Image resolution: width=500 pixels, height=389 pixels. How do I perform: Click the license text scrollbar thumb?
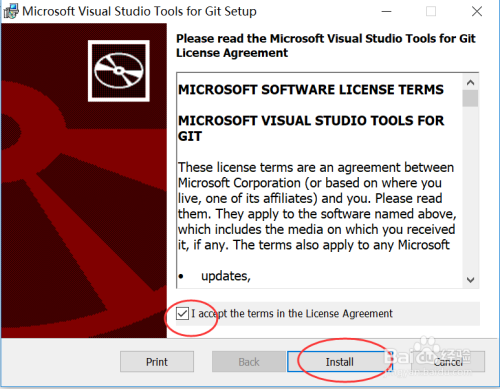click(470, 98)
